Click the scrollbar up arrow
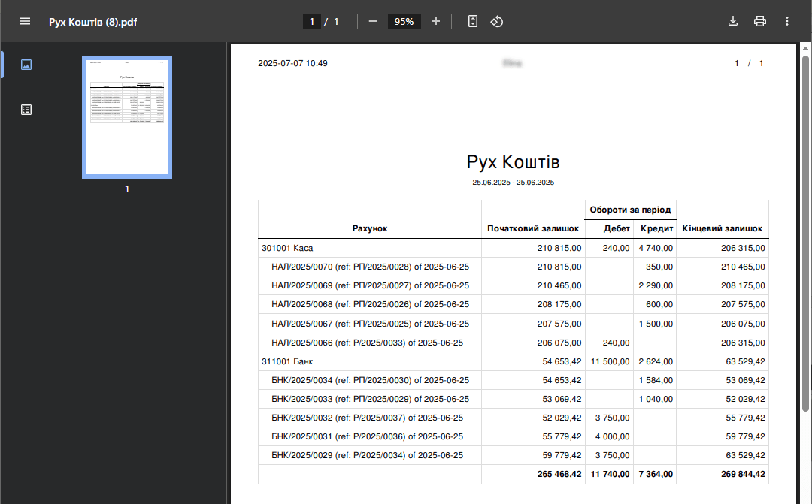Viewport: 812px width, 504px height. 805,48
